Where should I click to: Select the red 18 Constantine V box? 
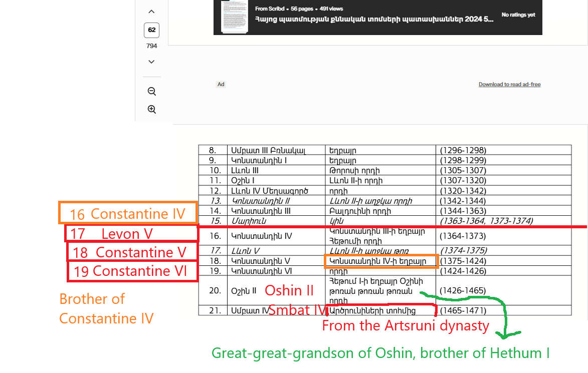coord(132,252)
